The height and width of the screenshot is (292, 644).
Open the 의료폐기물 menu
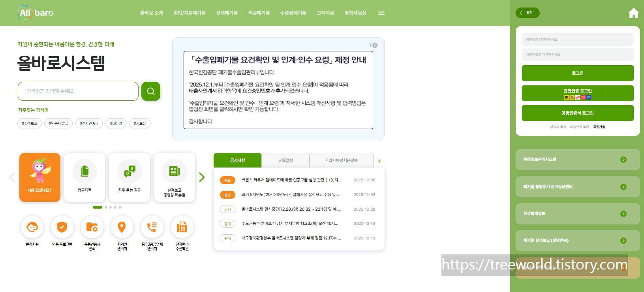point(259,13)
